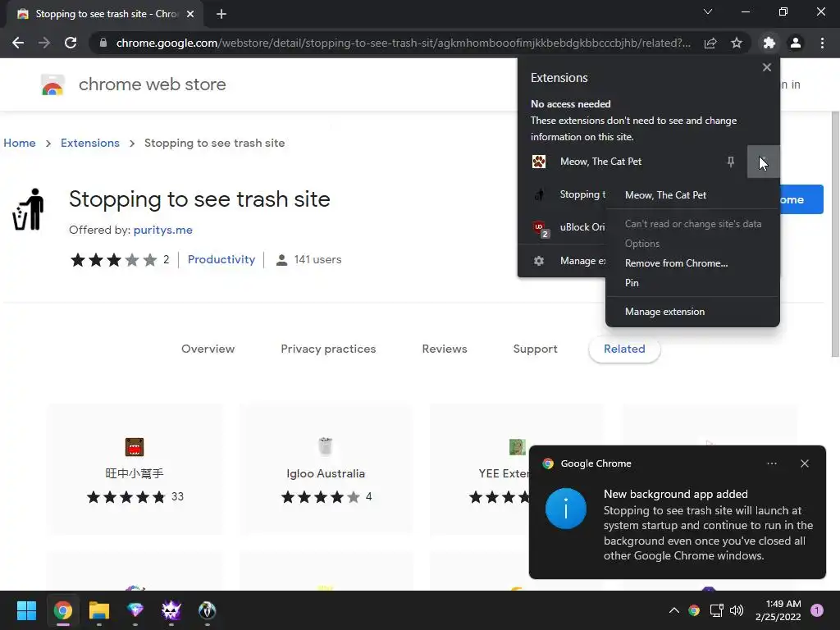Open notification options three dots
Image resolution: width=840 pixels, height=630 pixels.
pos(771,464)
